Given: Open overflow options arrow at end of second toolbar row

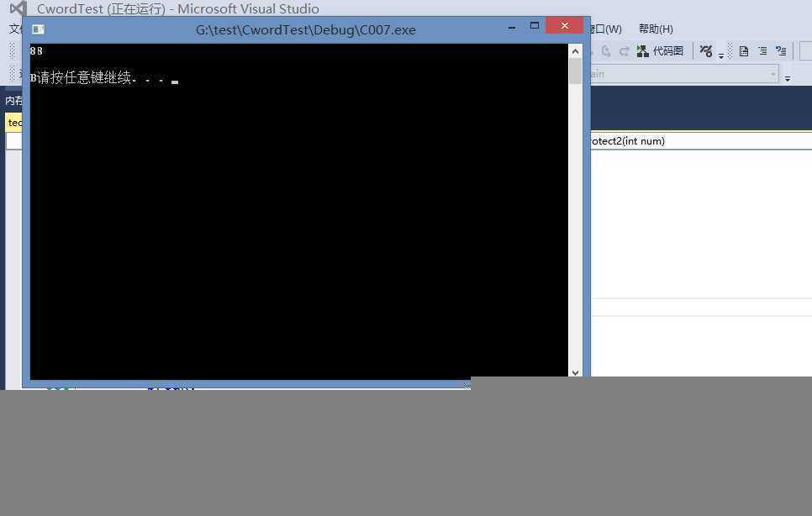Looking at the screenshot, I should (x=787, y=78).
